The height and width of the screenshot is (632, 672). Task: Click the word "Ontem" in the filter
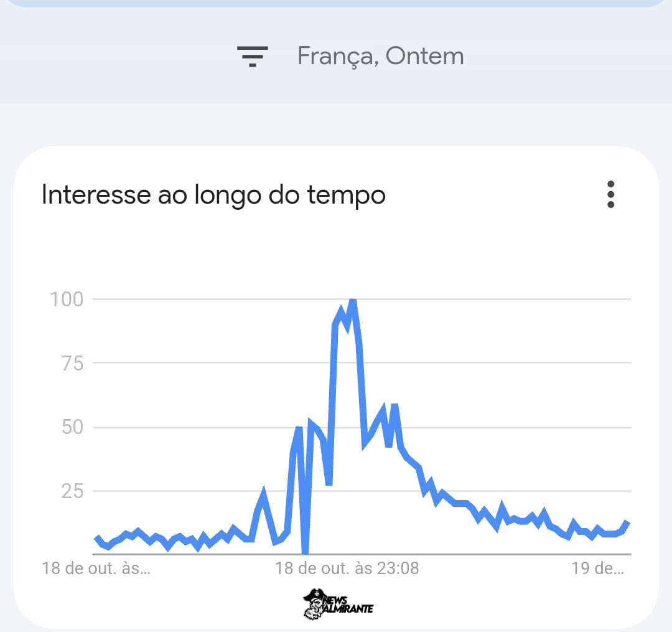click(x=424, y=56)
